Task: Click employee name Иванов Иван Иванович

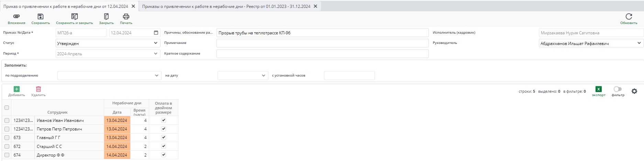Action: pos(60,120)
